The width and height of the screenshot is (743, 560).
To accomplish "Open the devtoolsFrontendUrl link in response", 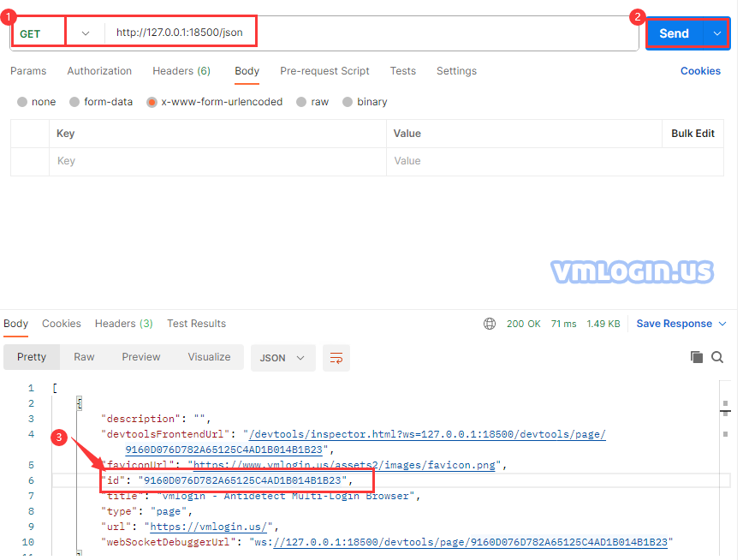I will [x=427, y=434].
